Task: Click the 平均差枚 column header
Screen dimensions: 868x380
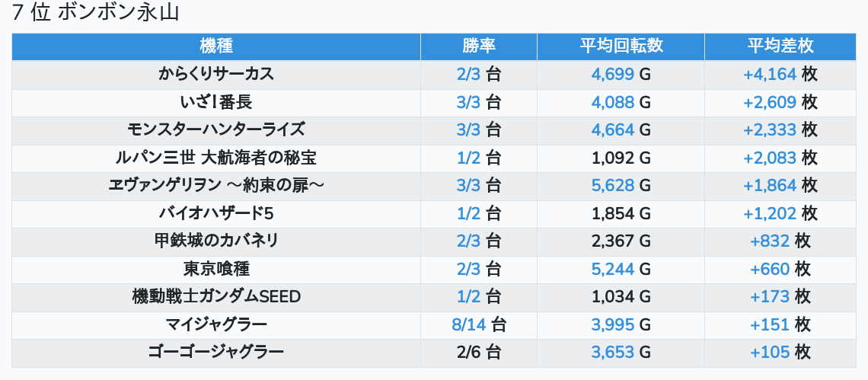Action: [x=780, y=46]
